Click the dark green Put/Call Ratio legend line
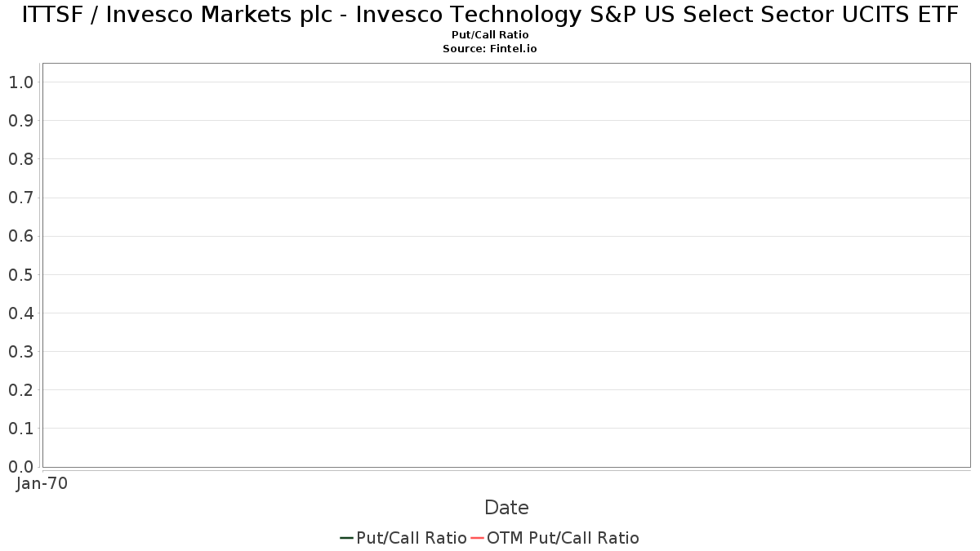Image resolution: width=980 pixels, height=551 pixels. 346,538
